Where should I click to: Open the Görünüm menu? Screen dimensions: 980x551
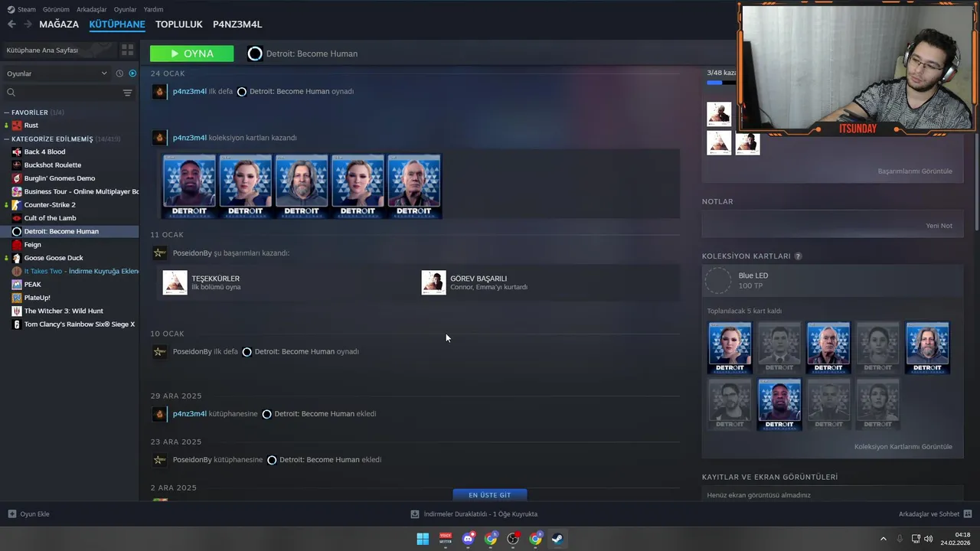(x=56, y=9)
